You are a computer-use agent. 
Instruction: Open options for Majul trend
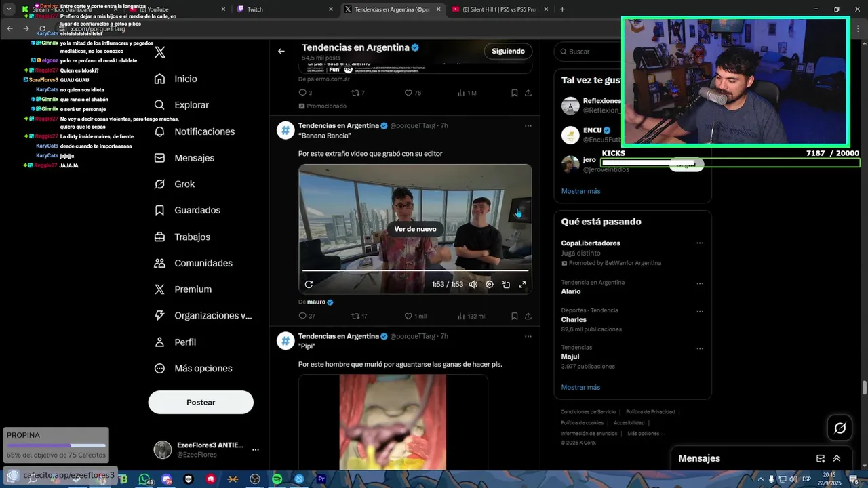pyautogui.click(x=700, y=348)
